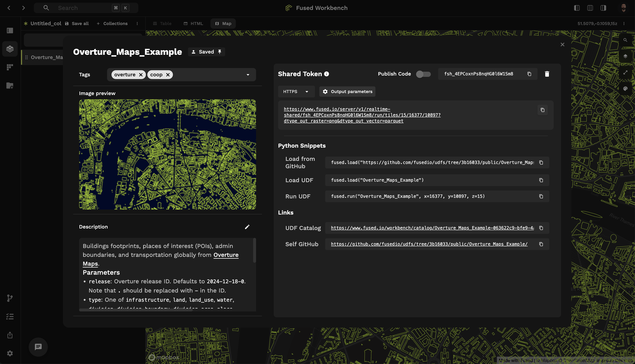Screen dimensions: 635x364
Task: Open the file explorer folder icon
Action: (x=10, y=85)
